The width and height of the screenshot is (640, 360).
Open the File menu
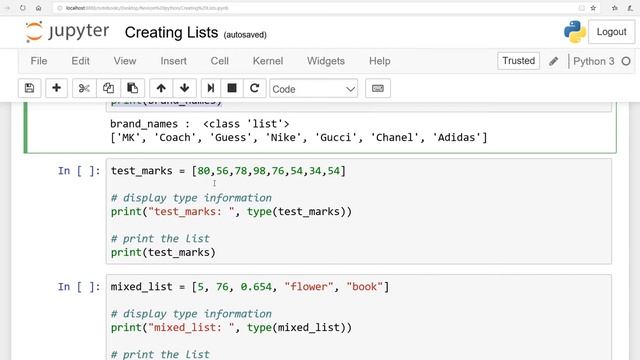pyautogui.click(x=39, y=61)
